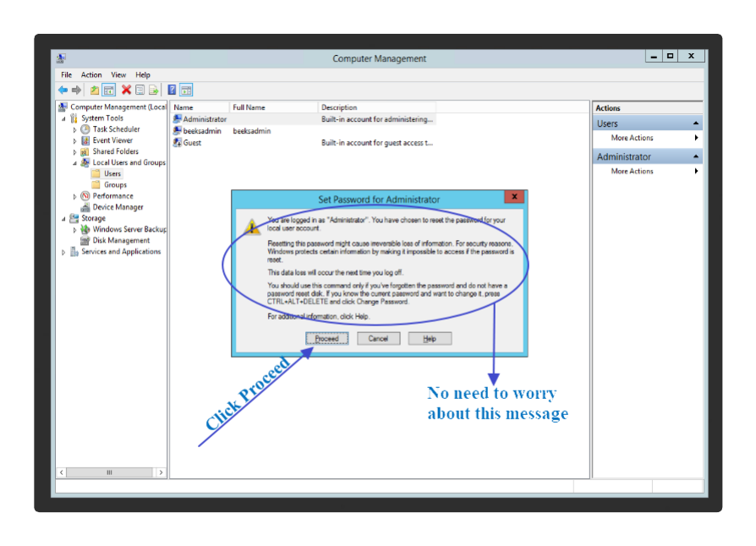This screenshot has height=546, width=756.
Task: Click Cancel in the Set Password dialog
Action: [x=379, y=339]
